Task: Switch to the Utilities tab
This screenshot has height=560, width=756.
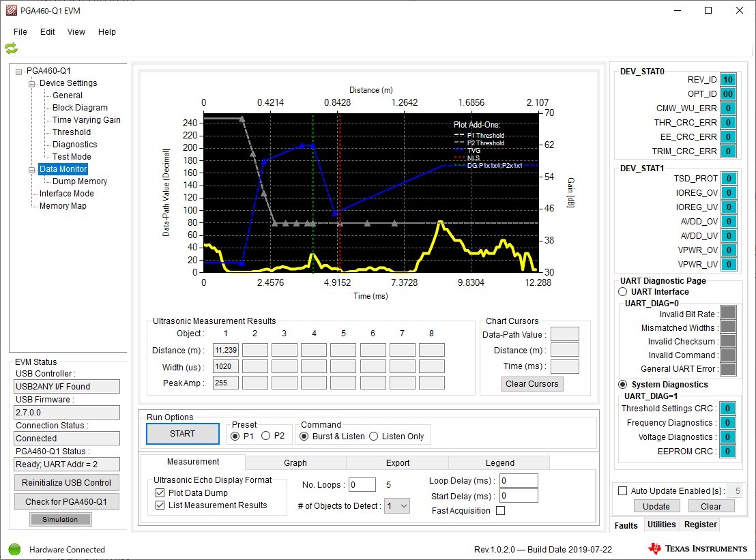Action: tap(662, 525)
